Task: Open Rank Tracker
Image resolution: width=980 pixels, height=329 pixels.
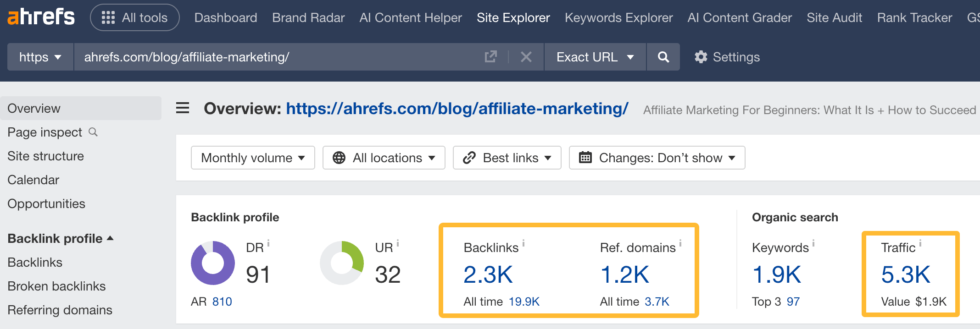Action: coord(915,17)
